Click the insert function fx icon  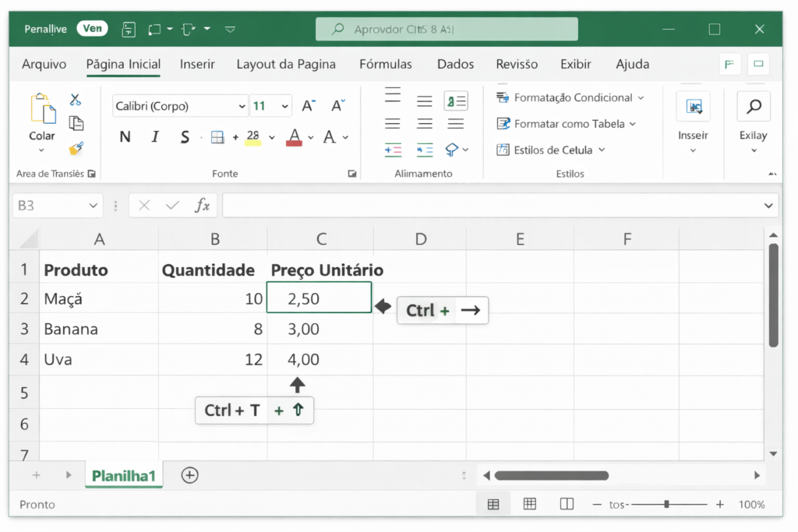pyautogui.click(x=202, y=206)
